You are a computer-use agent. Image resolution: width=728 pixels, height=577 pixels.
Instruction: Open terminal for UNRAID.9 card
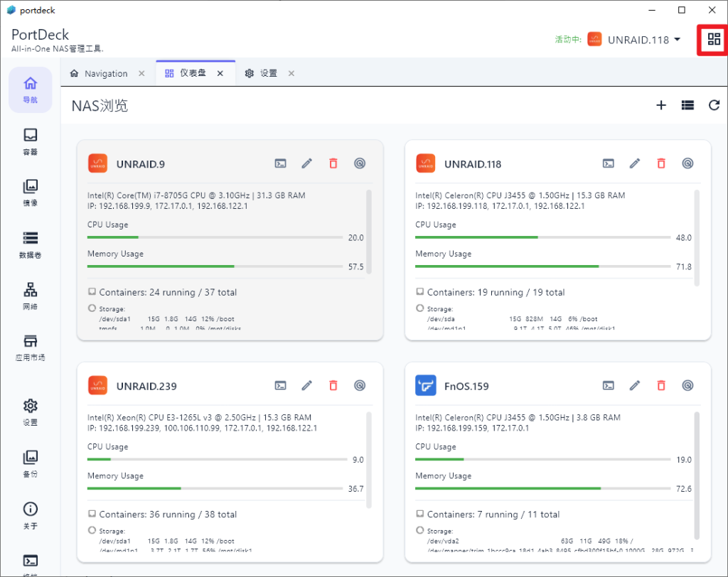(281, 163)
